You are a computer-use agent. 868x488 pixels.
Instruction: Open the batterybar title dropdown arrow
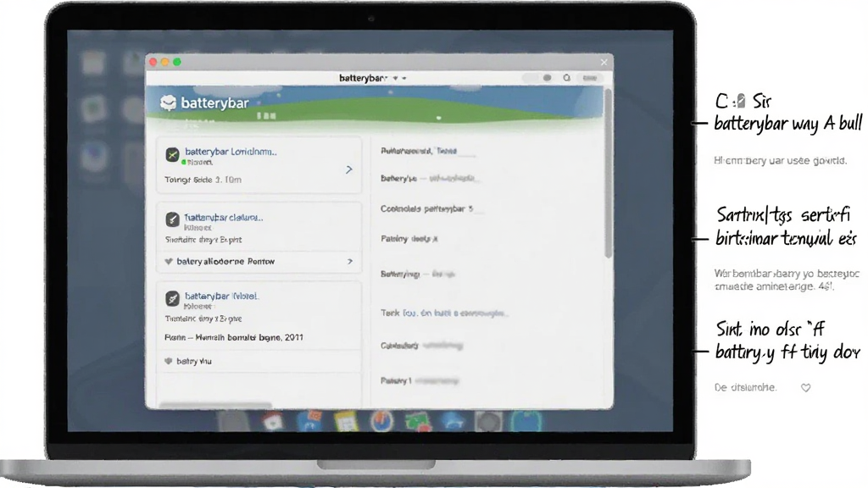[395, 79]
